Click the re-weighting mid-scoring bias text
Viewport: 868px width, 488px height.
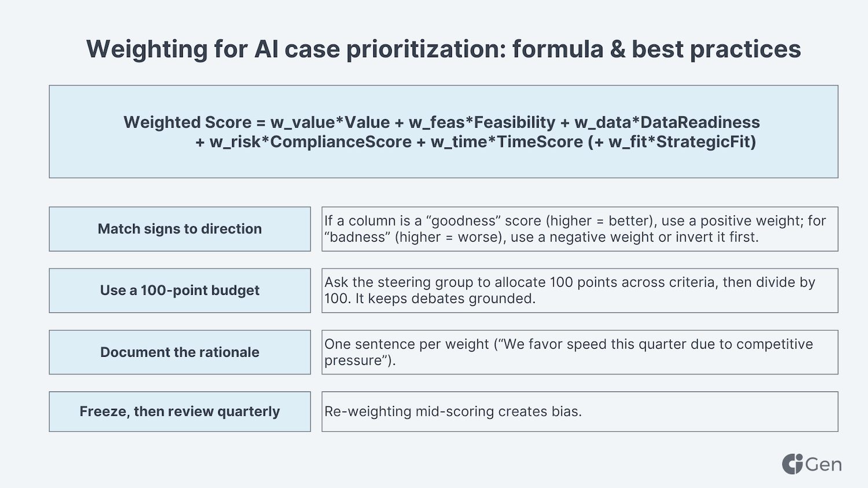click(453, 412)
